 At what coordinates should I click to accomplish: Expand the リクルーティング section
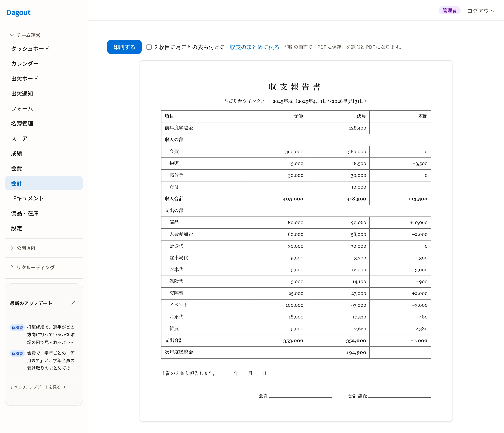click(33, 267)
